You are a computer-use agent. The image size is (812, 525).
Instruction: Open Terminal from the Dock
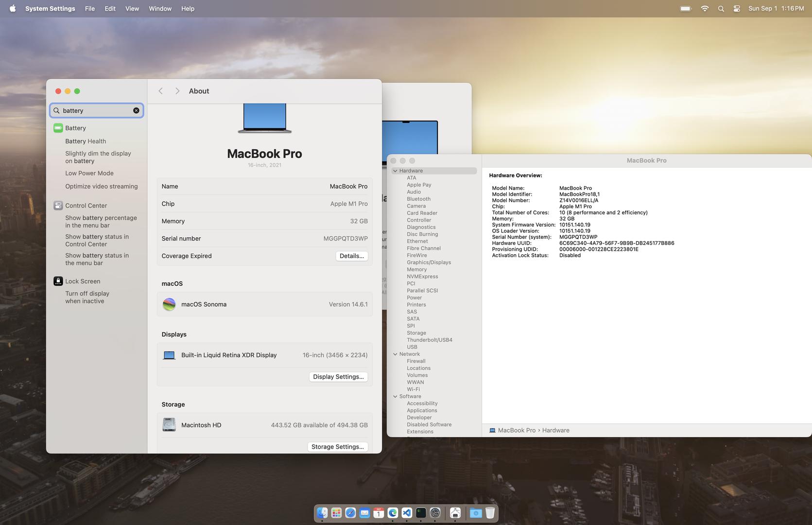pos(421,513)
